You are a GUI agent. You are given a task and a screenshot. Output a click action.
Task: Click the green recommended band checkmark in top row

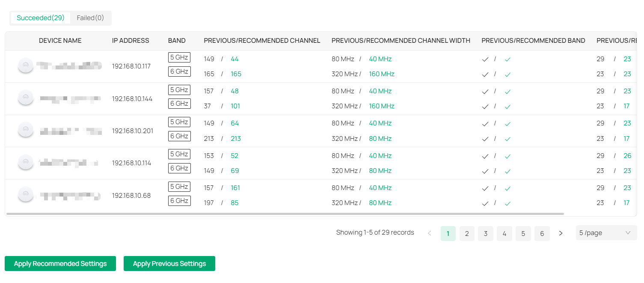(507, 59)
